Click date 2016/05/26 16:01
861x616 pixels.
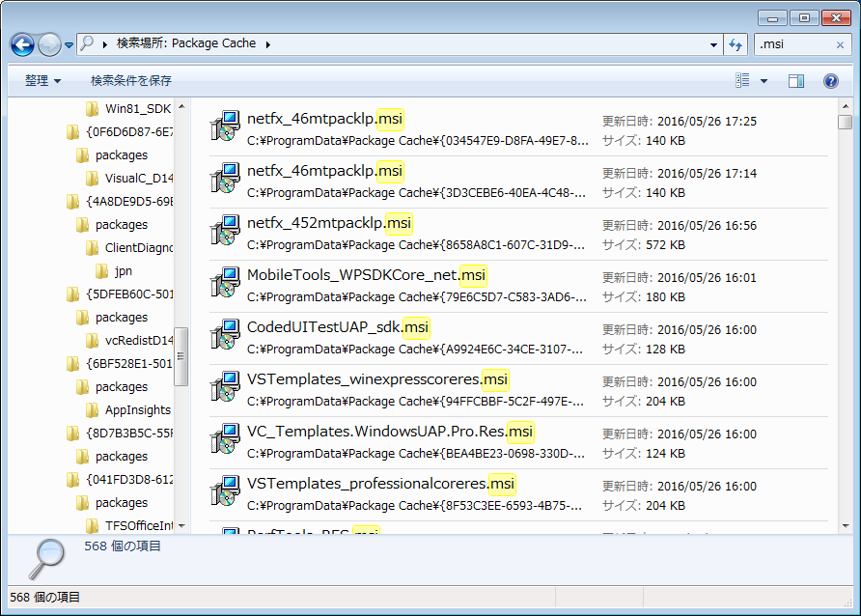tap(707, 278)
